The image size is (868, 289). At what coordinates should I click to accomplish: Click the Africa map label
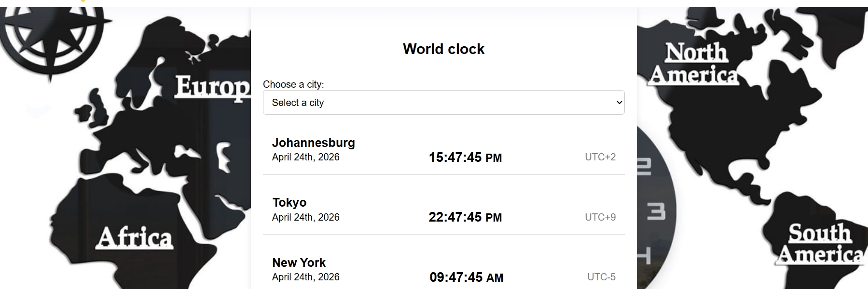(x=135, y=237)
